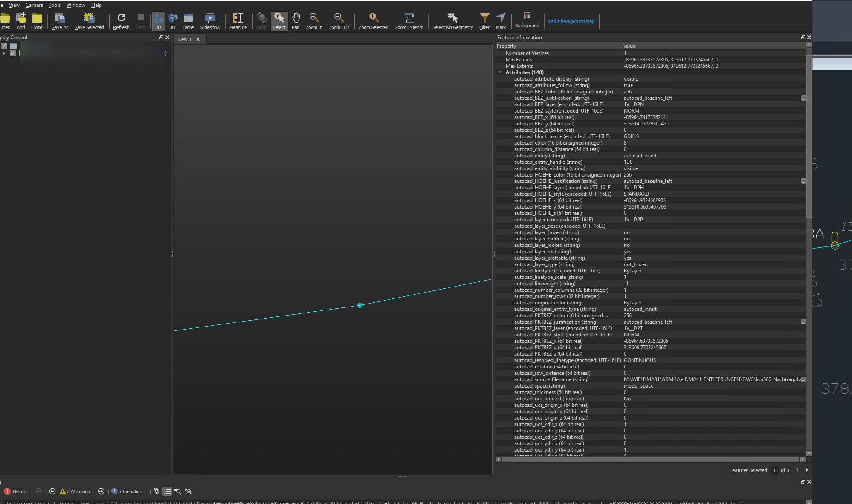The height and width of the screenshot is (504, 852).
Task: Activate the Measure tool
Action: tap(238, 21)
